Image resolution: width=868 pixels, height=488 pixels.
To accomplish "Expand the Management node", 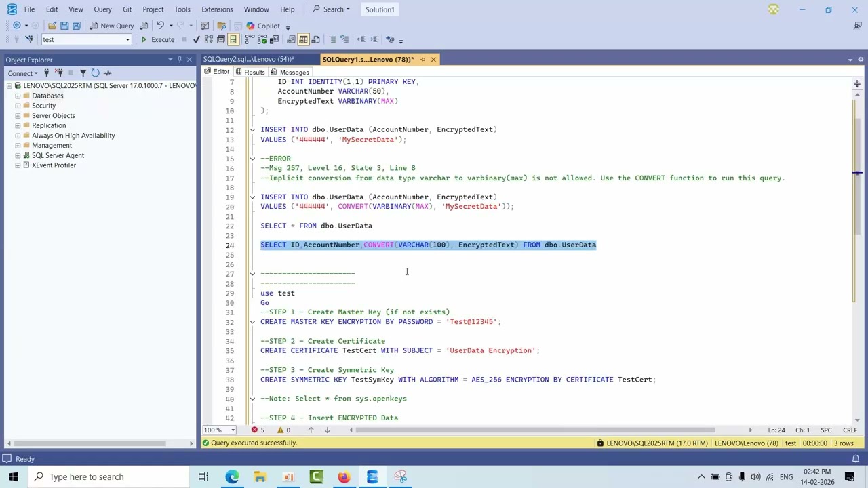I will pyautogui.click(x=18, y=145).
